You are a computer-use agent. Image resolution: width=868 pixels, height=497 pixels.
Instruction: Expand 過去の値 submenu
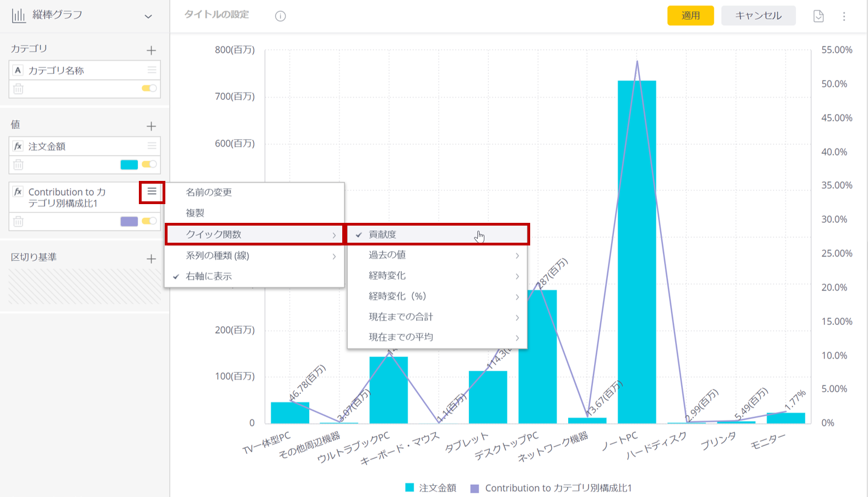[x=437, y=255]
